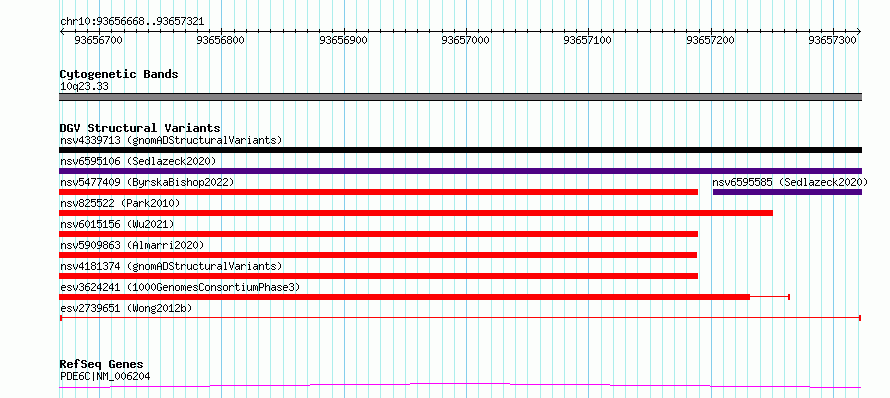
Task: Select the DGV Structural Variants track title
Action: [140, 128]
